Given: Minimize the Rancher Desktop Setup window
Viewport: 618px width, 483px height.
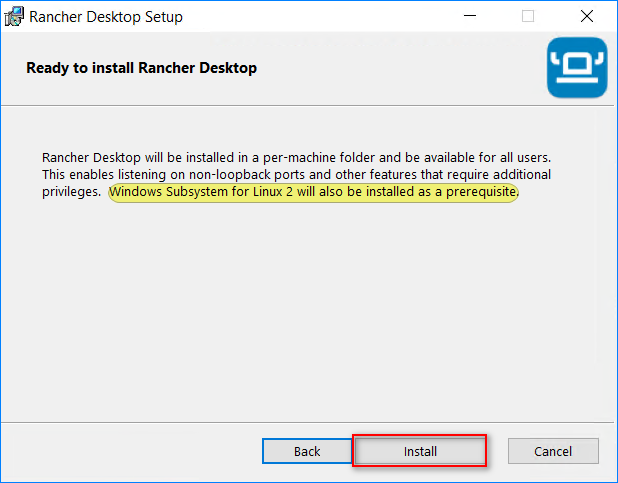Looking at the screenshot, I should 470,16.
